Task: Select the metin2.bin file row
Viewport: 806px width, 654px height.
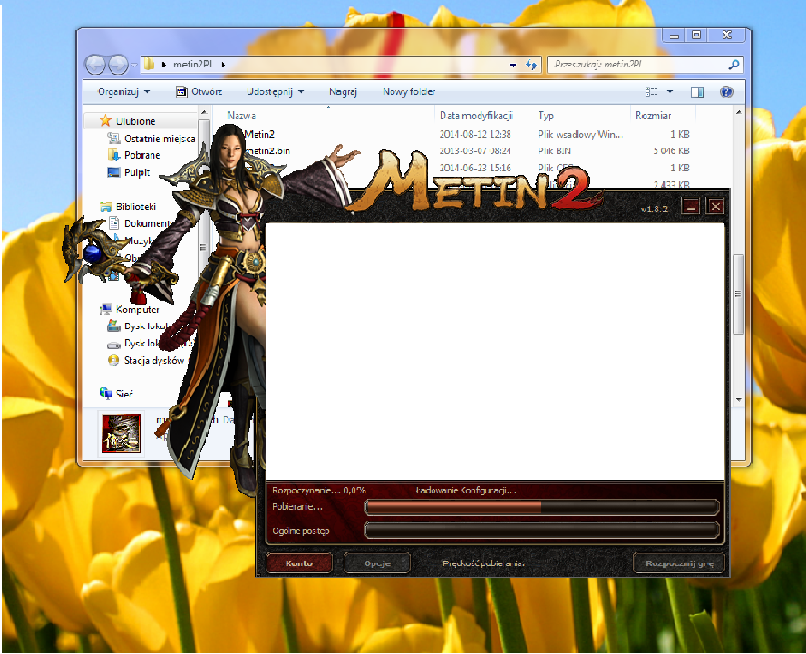Action: click(x=268, y=151)
